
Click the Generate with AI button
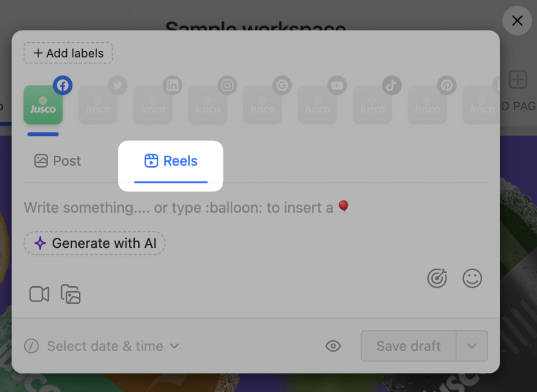click(x=94, y=243)
